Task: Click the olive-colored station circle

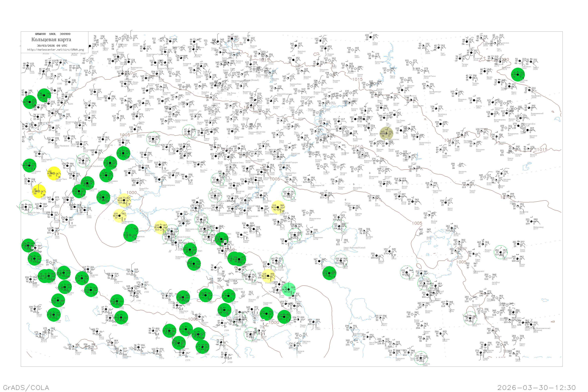Action: pos(386,133)
